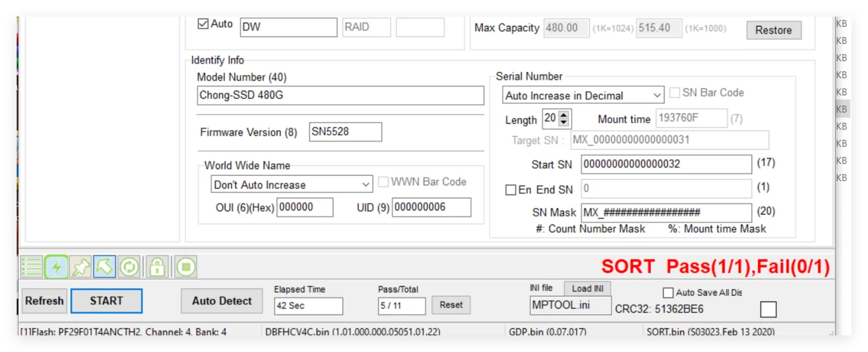Click the START button
The width and height of the screenshot is (868, 352).
click(107, 301)
